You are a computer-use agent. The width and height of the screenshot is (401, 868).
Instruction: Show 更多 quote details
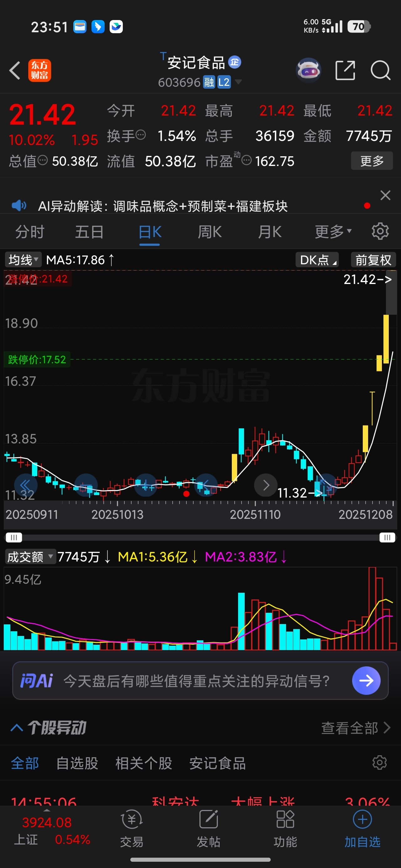(x=372, y=161)
